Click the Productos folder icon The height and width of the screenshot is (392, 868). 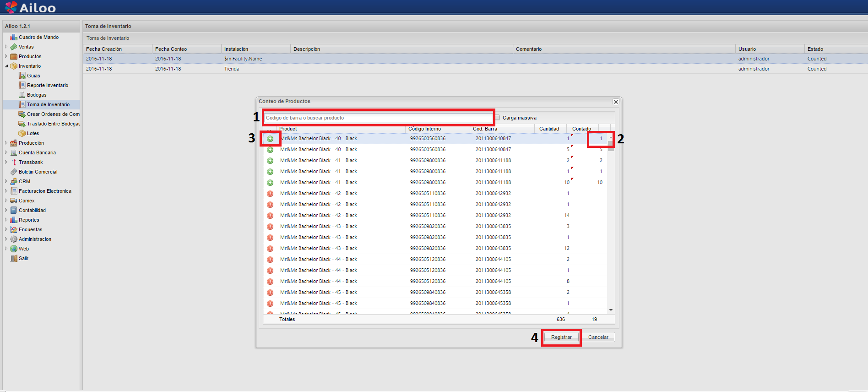click(14, 56)
